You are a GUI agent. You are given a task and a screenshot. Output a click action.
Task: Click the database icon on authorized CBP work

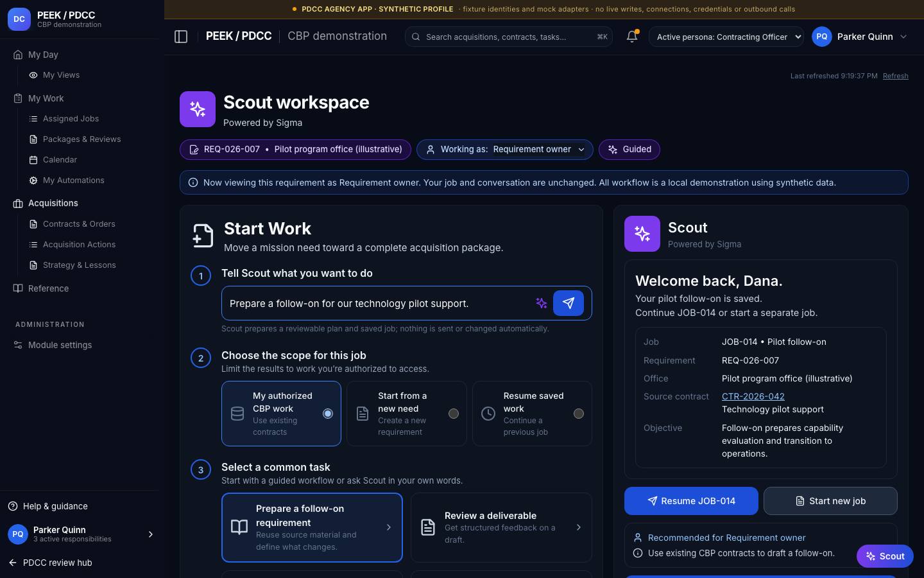(x=237, y=414)
